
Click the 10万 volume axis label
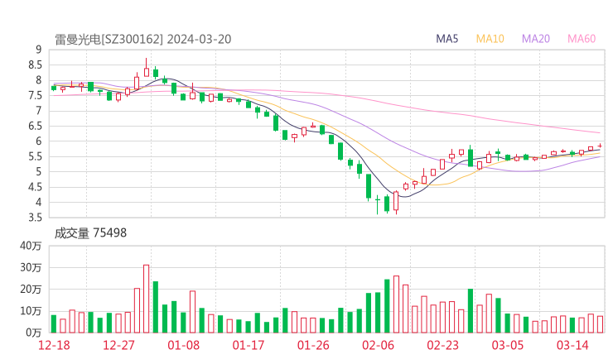(x=31, y=311)
